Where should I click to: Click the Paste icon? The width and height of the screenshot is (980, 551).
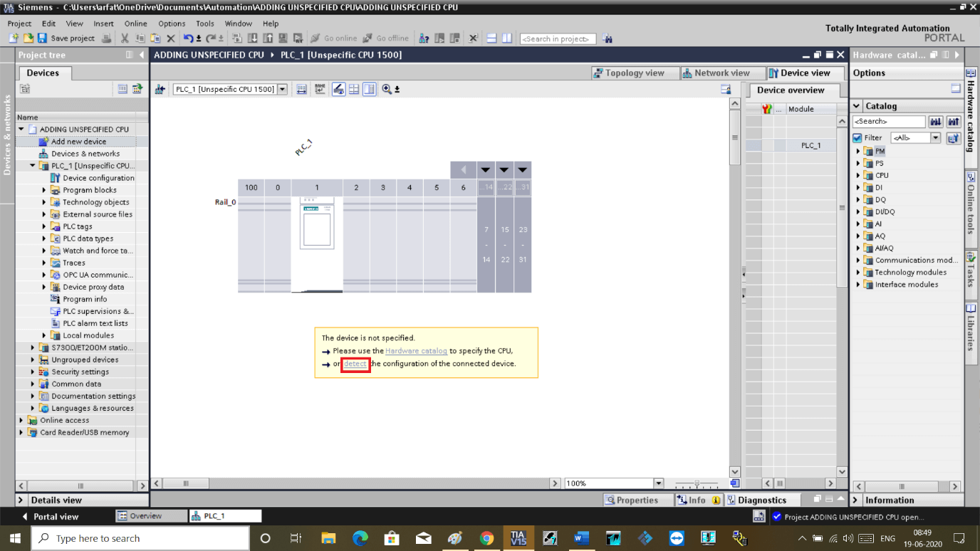click(x=155, y=38)
